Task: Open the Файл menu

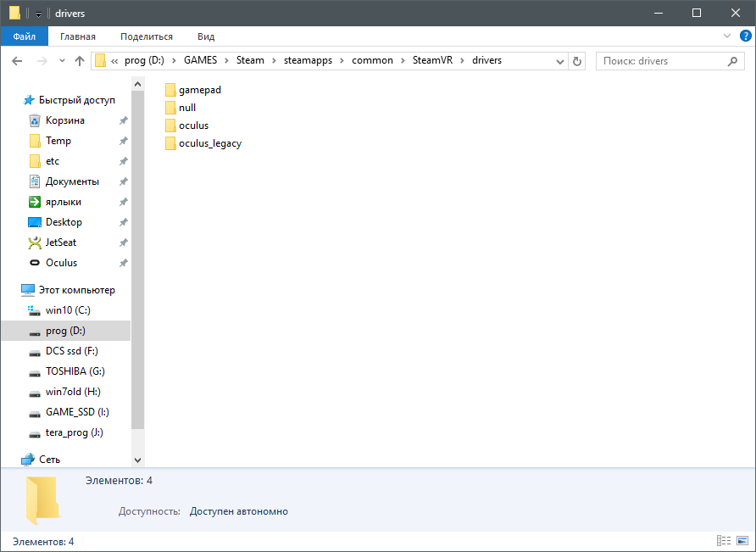Action: click(24, 36)
